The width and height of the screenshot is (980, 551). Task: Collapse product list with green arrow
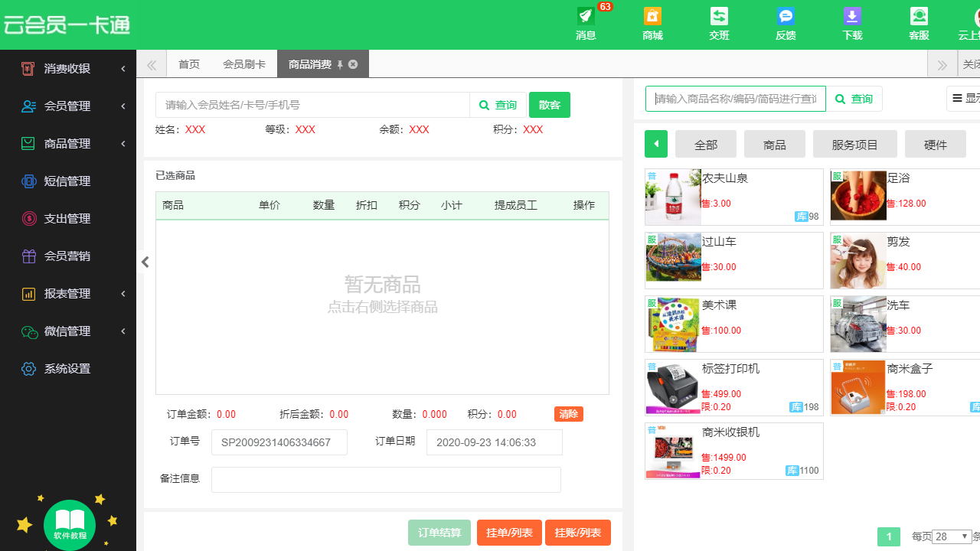[655, 143]
